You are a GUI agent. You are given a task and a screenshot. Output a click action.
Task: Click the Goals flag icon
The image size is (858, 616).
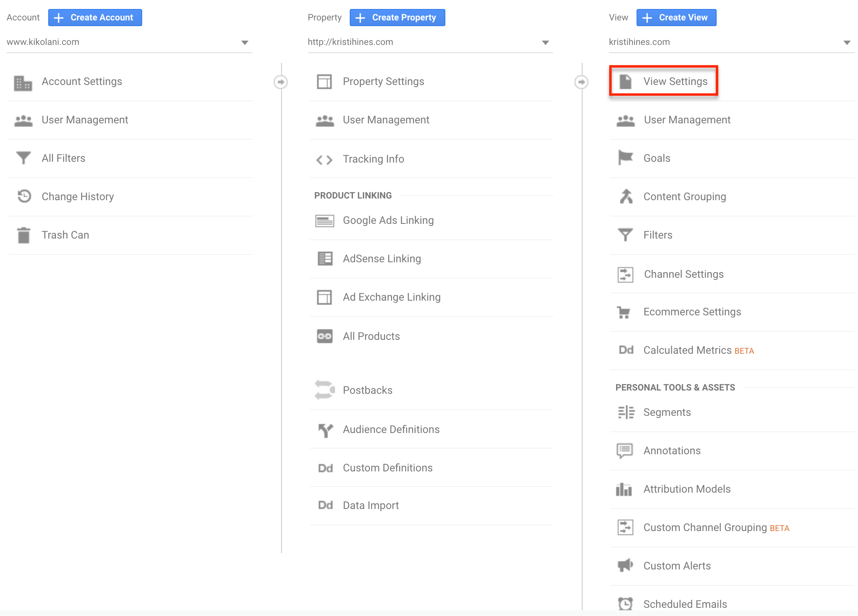click(626, 158)
